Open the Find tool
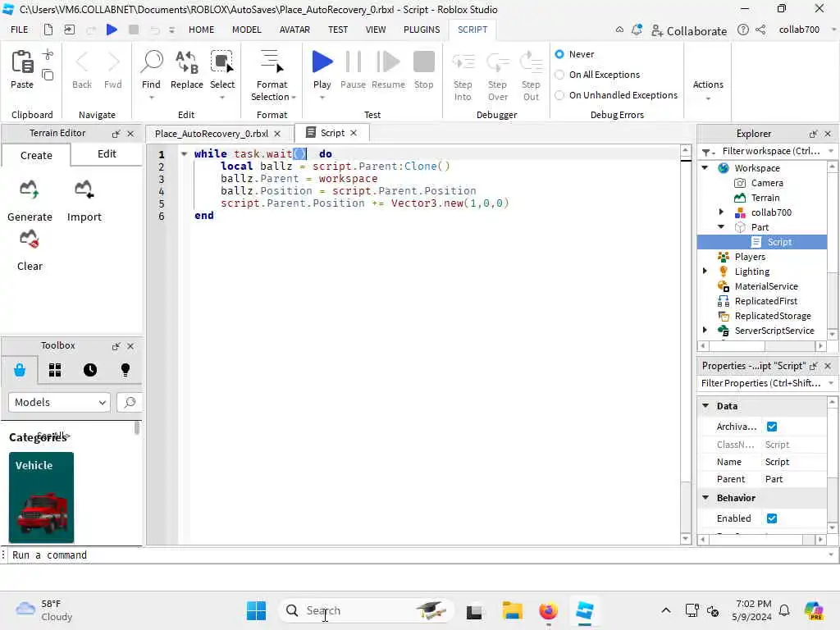Screen dimensions: 840x630 point(152,62)
